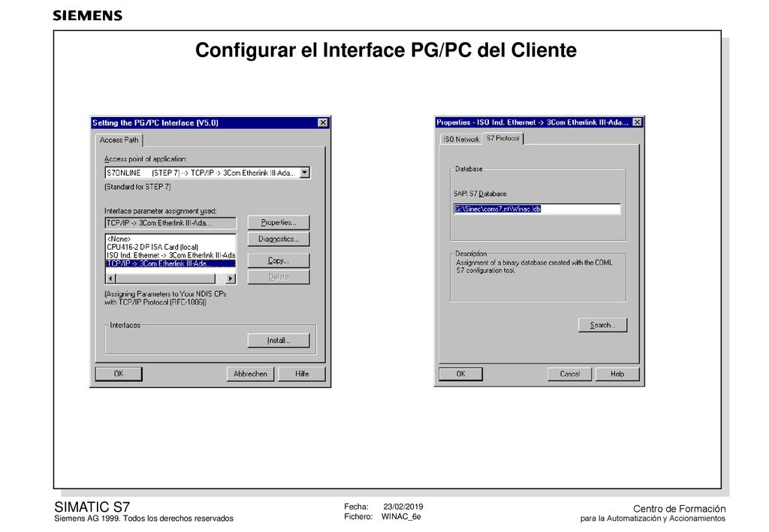Click the Install... button in Interfaces
The height and width of the screenshot is (532, 769).
279,341
